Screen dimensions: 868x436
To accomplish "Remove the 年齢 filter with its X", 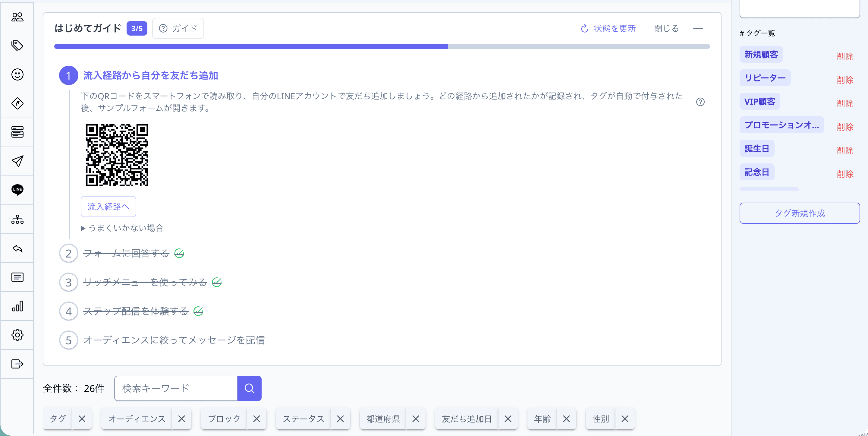I will 566,419.
